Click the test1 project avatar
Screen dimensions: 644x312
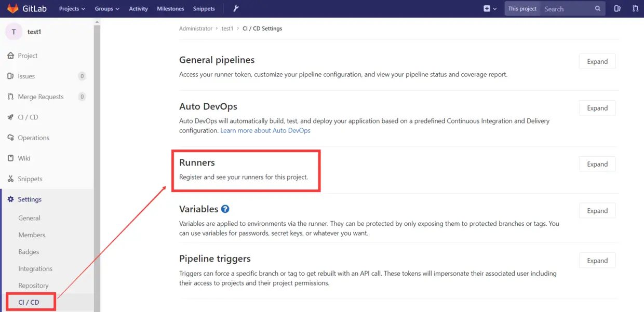click(14, 32)
